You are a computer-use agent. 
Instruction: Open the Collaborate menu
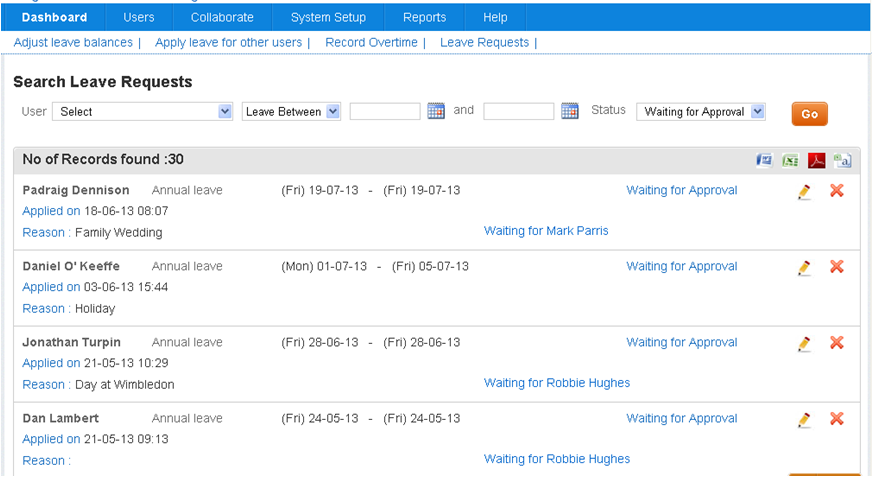pos(222,17)
